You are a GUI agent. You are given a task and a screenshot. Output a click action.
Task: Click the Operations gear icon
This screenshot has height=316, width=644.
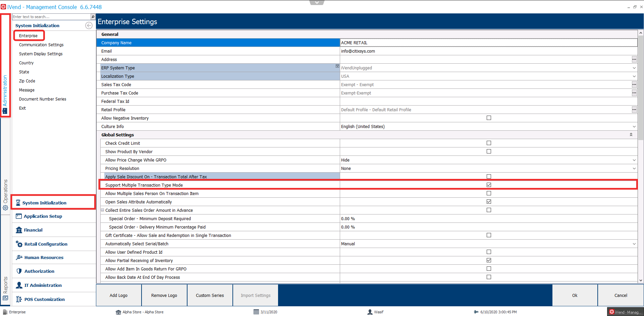(5, 208)
